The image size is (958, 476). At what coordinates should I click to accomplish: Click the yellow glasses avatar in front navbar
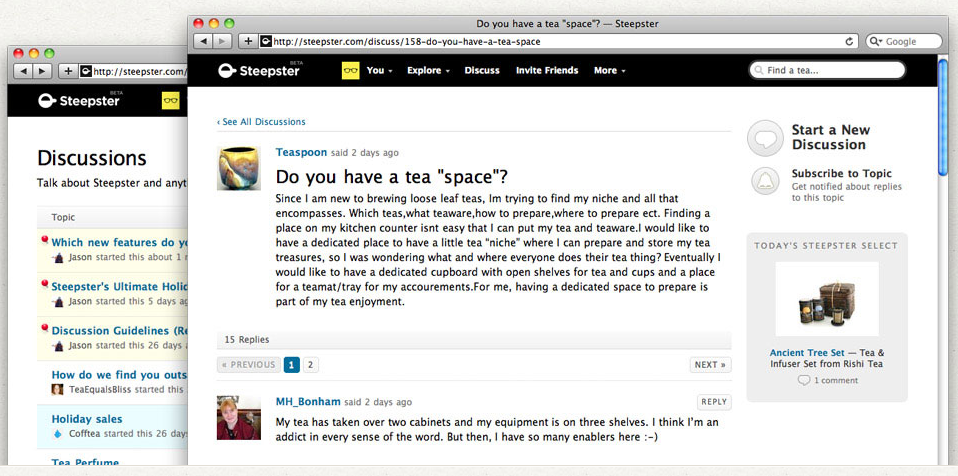pos(351,70)
